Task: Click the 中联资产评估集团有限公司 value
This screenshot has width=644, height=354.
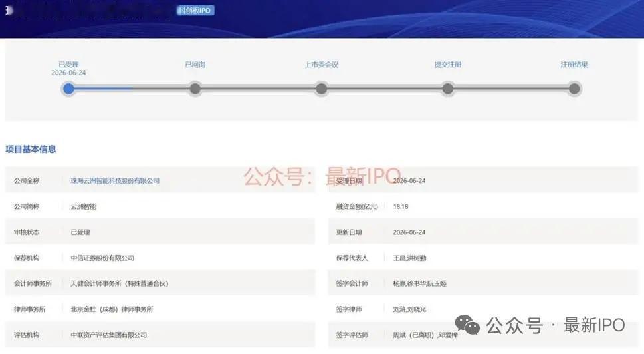Action: (109, 335)
